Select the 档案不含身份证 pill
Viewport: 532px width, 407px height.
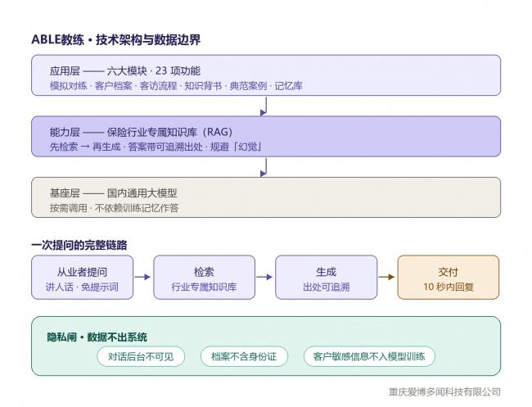click(244, 356)
